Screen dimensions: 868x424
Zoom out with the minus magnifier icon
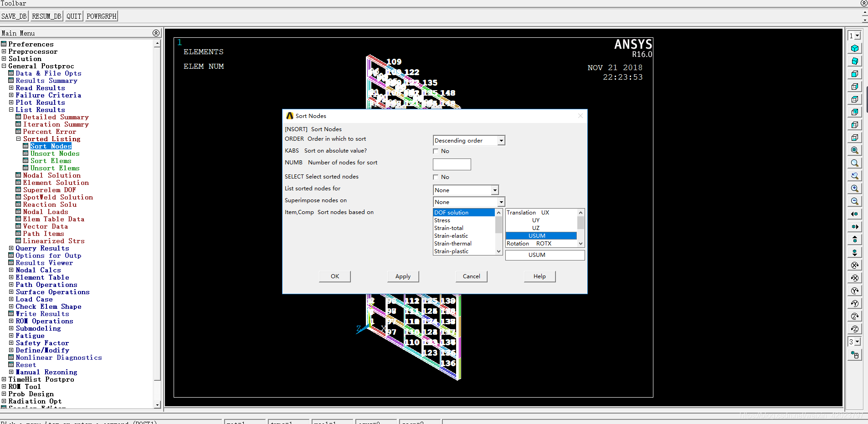point(855,201)
